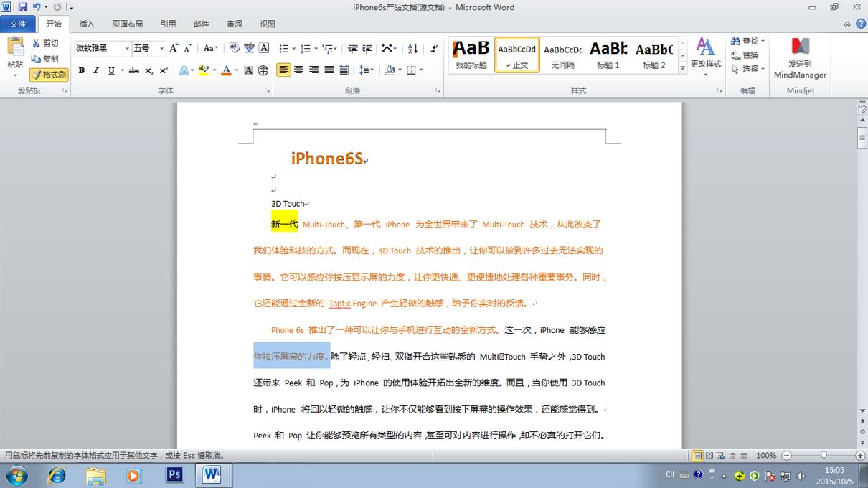This screenshot has width=868, height=488.
Task: Toggle the Format Painter (格式刷) button
Action: coord(49,75)
